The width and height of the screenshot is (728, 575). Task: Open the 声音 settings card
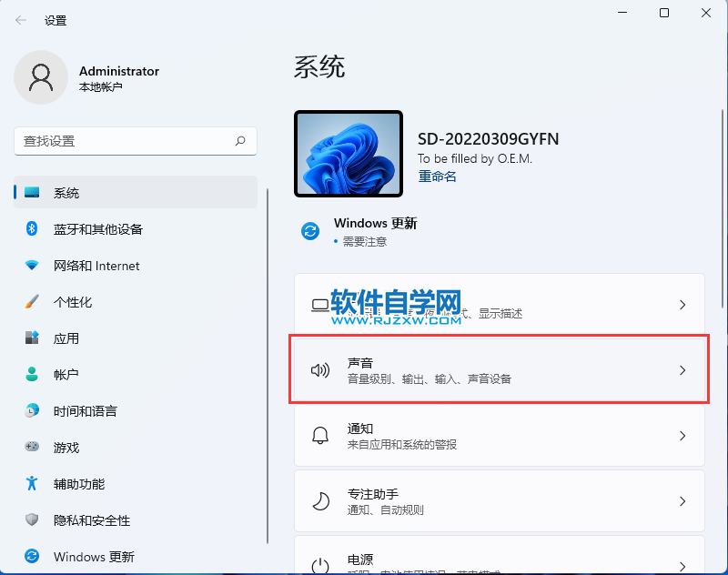click(x=500, y=370)
